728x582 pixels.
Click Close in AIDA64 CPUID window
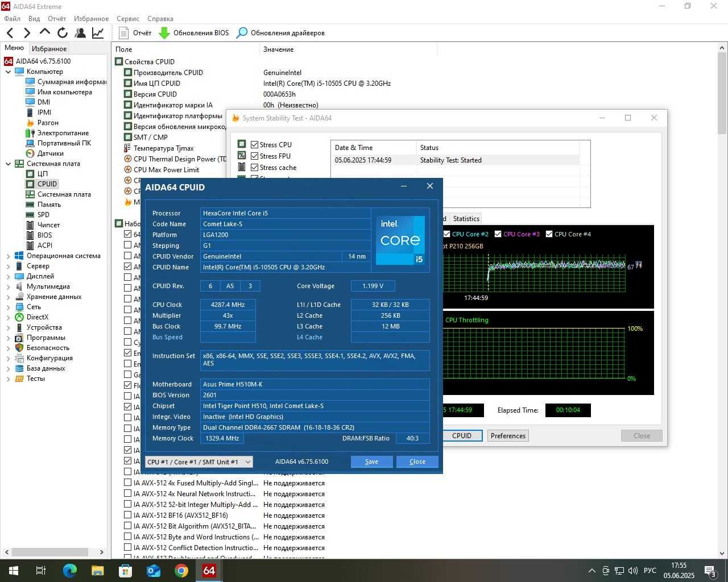coord(417,462)
